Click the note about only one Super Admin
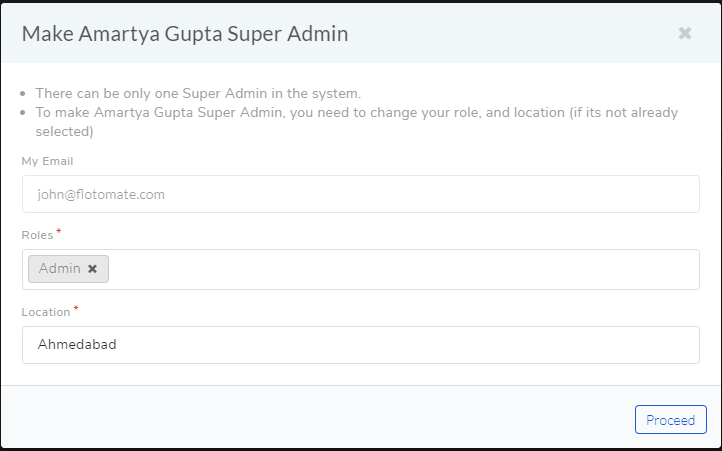This screenshot has width=722, height=451. tap(198, 94)
